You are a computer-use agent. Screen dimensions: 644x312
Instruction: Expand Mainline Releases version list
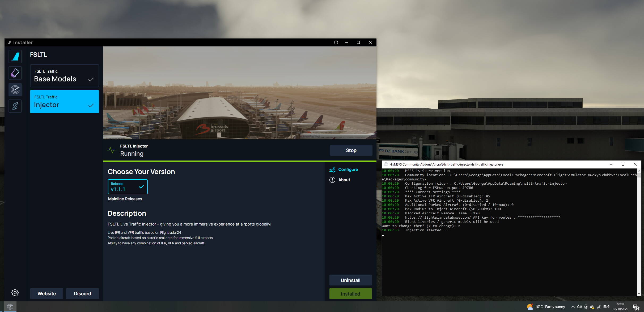(125, 199)
